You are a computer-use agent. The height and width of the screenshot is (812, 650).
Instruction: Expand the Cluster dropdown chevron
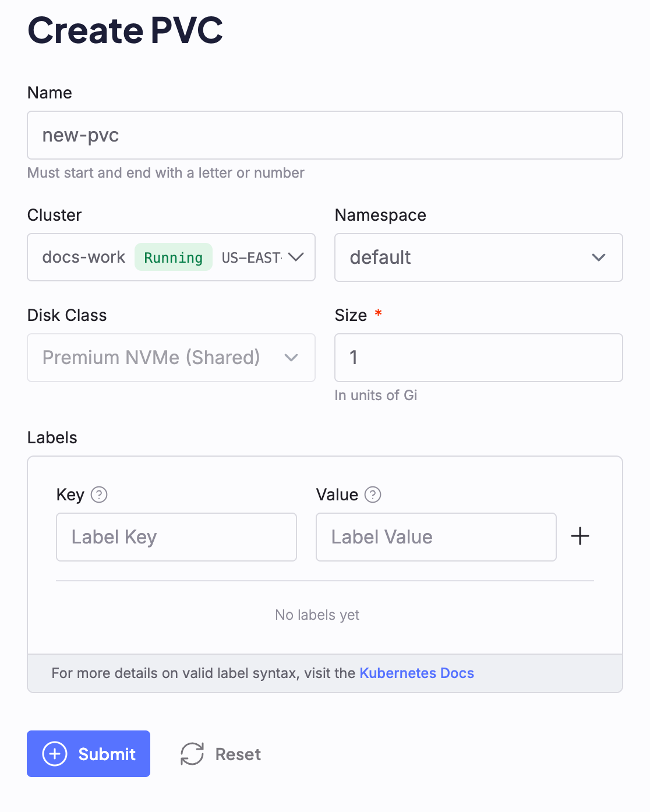pos(296,257)
